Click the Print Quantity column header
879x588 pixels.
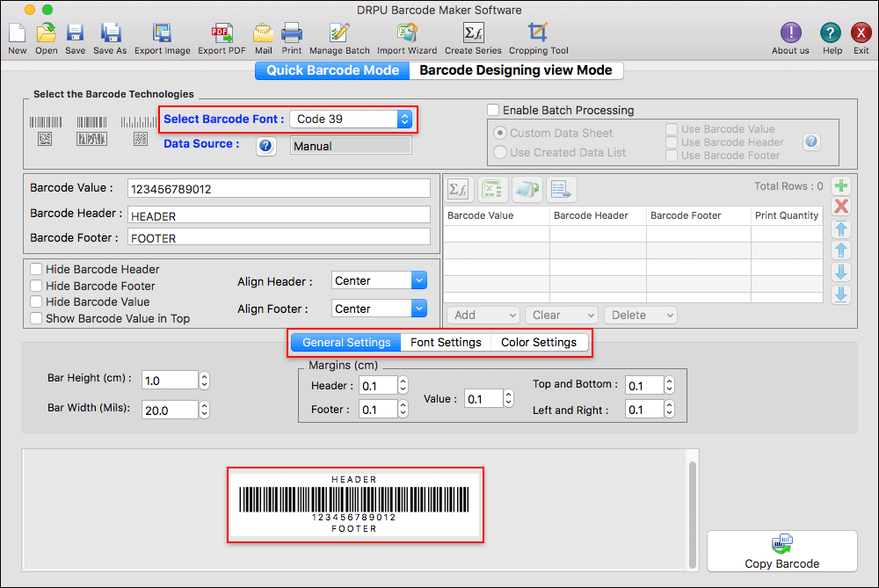[787, 216]
